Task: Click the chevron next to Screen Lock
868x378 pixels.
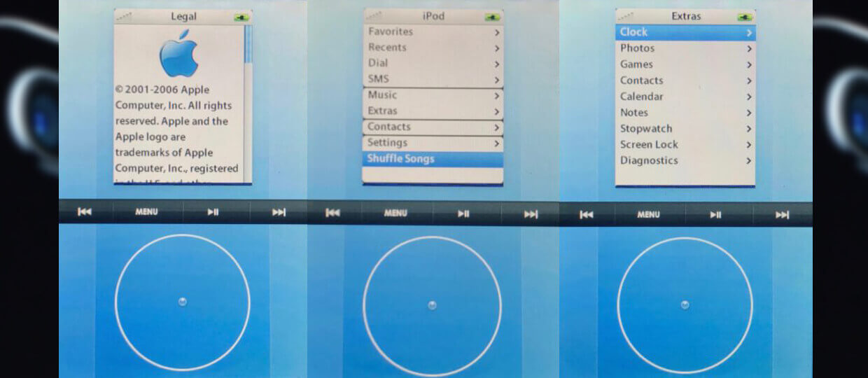Action: [749, 146]
